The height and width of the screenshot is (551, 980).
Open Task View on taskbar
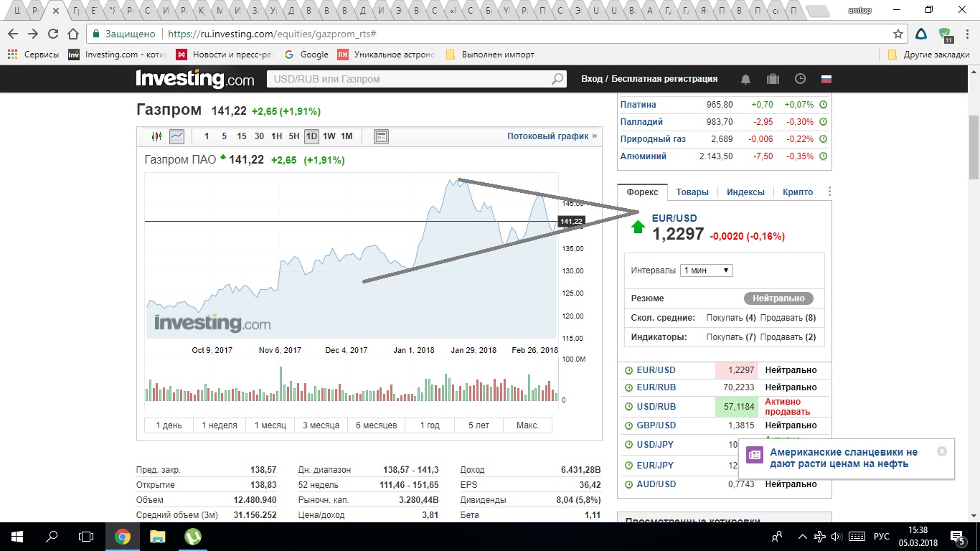(x=85, y=536)
